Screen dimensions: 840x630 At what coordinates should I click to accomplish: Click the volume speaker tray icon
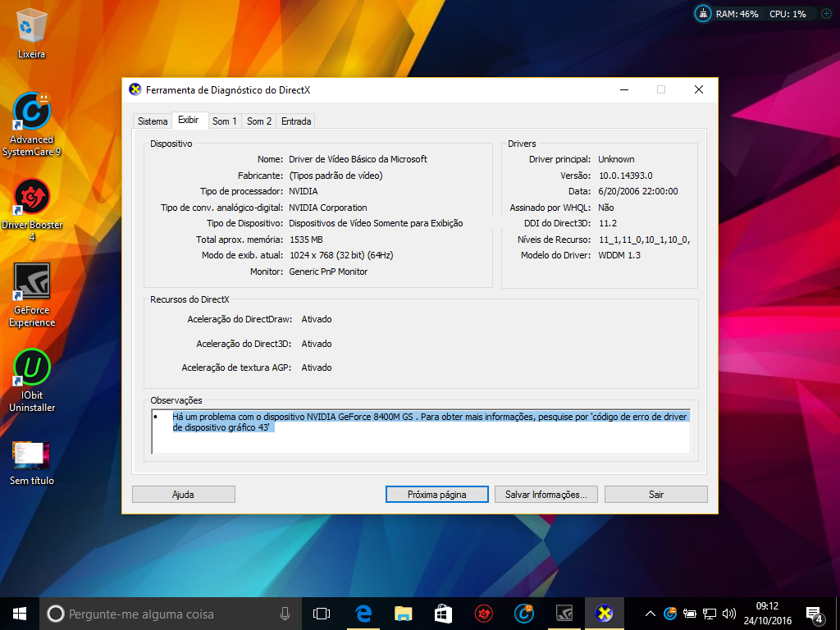tap(728, 614)
